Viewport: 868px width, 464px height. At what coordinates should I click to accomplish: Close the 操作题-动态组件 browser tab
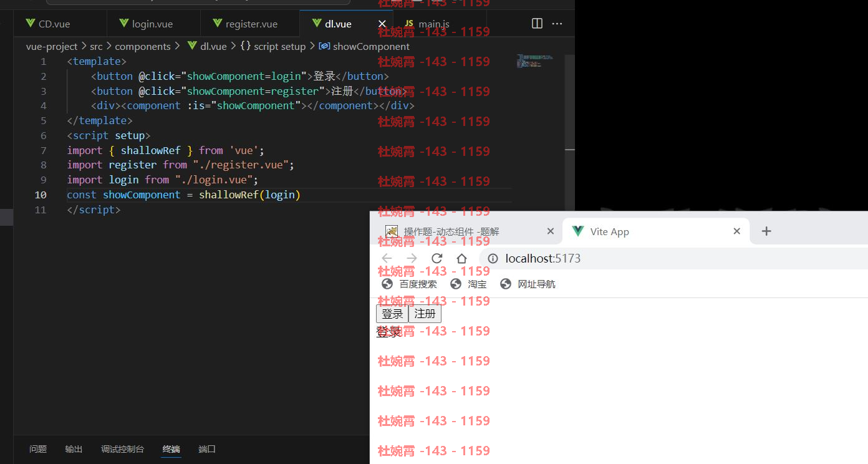550,231
